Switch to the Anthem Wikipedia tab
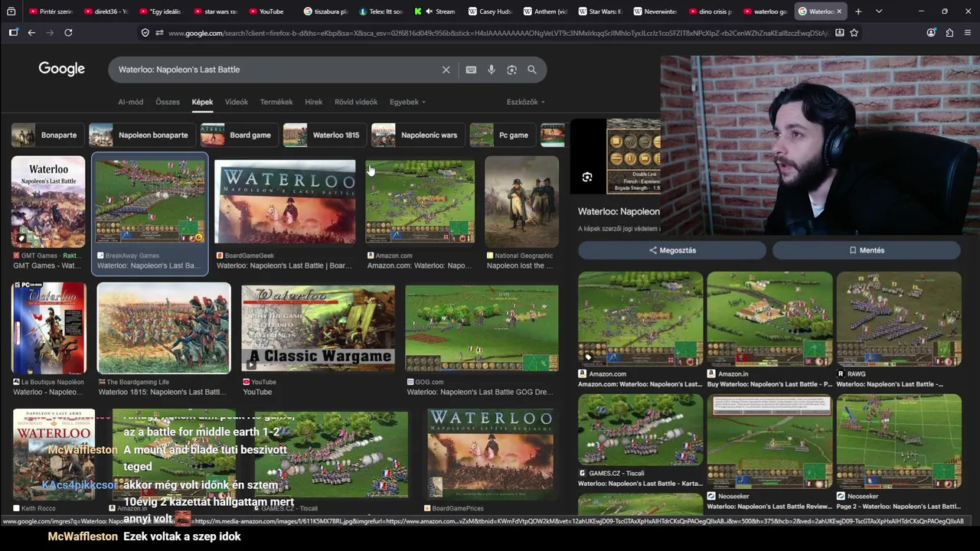The image size is (980, 551). coord(546,11)
